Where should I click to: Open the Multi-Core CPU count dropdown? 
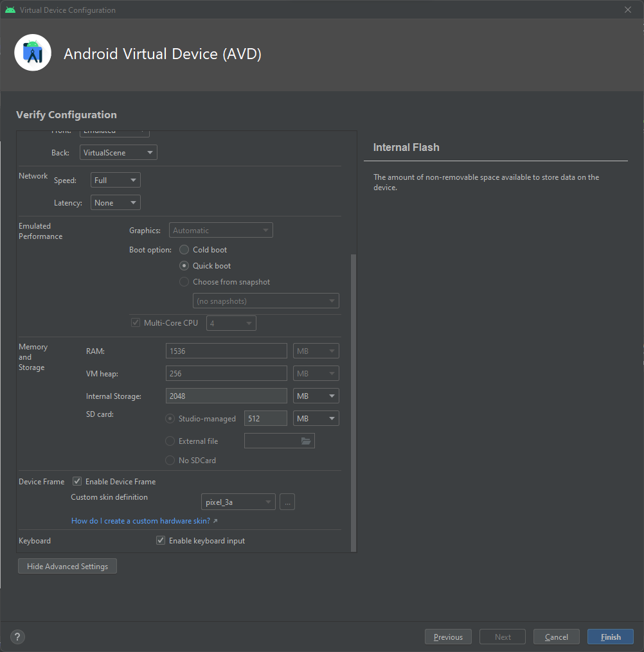point(231,323)
